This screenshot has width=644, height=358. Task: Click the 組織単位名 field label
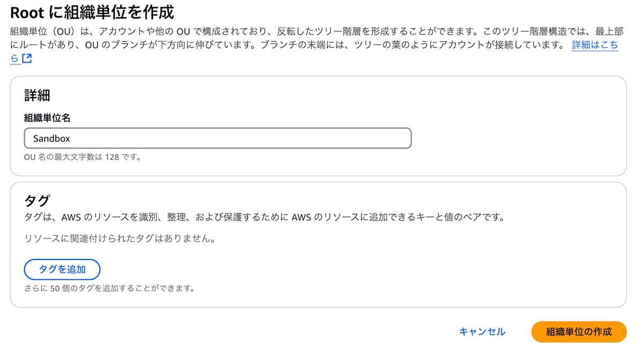(x=46, y=117)
